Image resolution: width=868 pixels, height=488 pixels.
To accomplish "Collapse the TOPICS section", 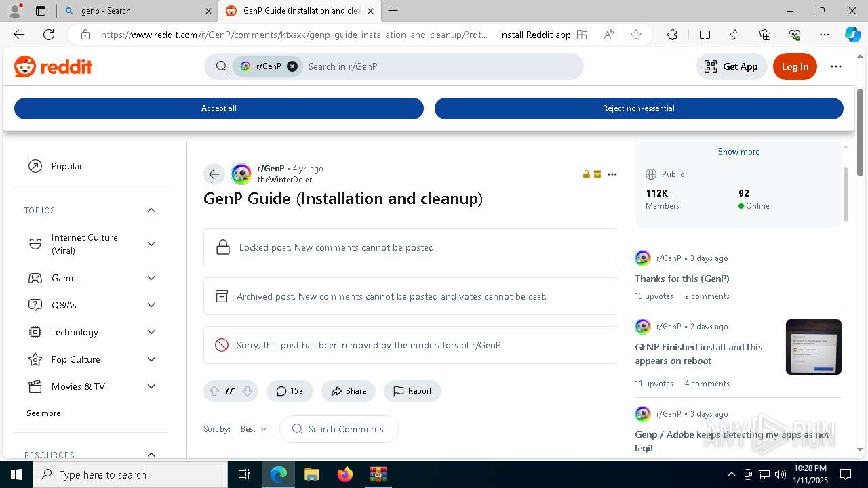I will pyautogui.click(x=151, y=210).
